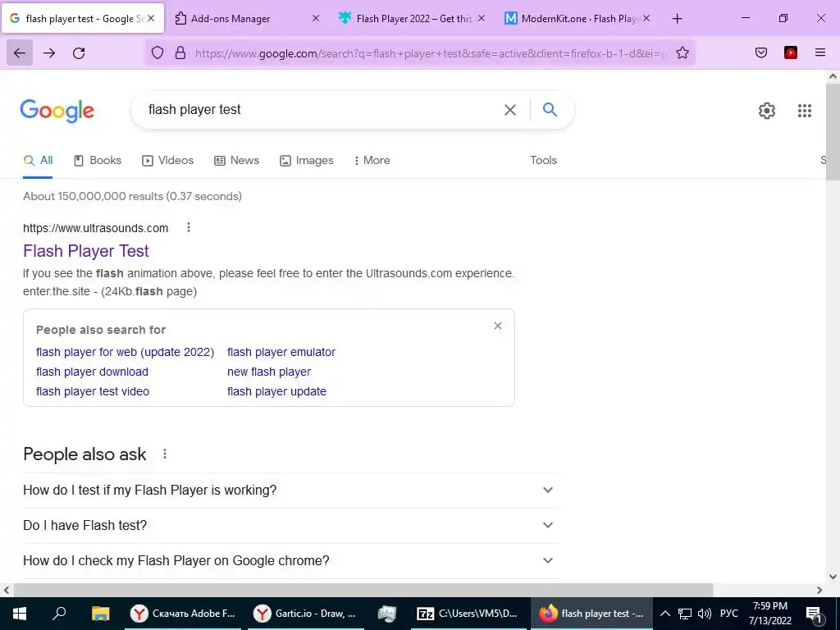Expand the 'Do I have Flash test?' question

tap(290, 526)
